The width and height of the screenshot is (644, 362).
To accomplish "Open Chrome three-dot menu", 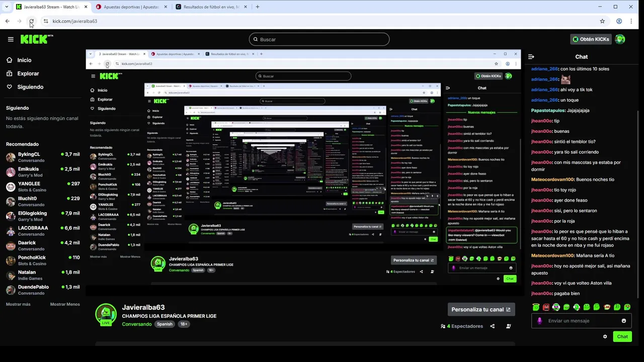I will click(631, 21).
